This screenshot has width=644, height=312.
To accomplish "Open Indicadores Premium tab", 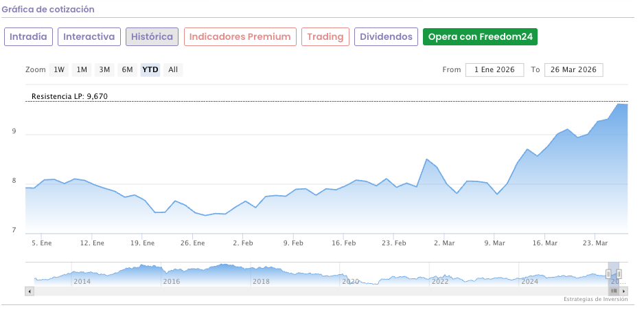I will click(x=240, y=36).
